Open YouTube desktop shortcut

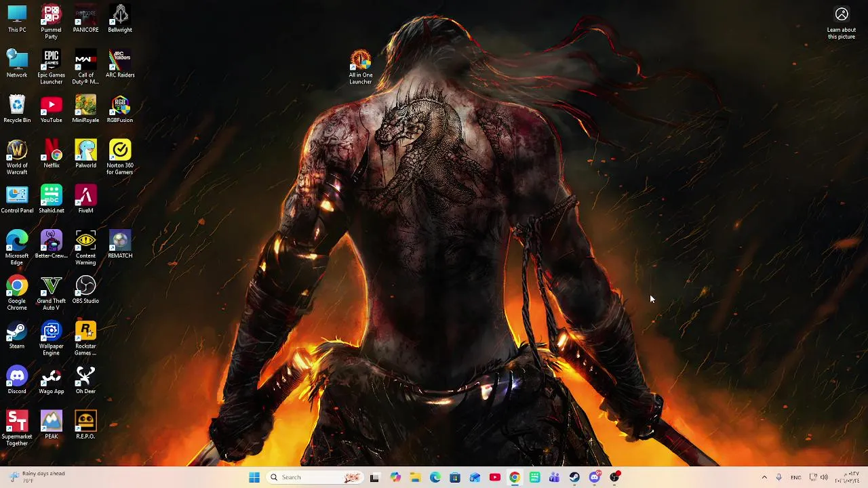click(x=52, y=110)
